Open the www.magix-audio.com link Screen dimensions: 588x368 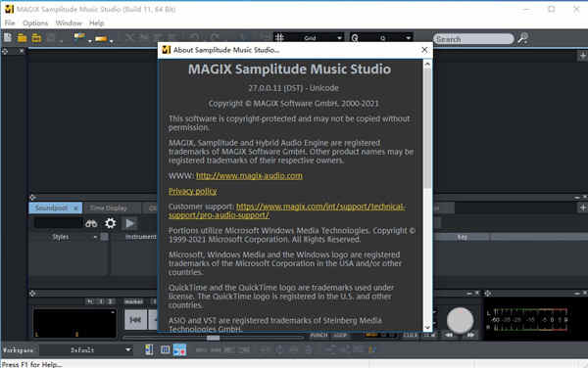(x=249, y=175)
